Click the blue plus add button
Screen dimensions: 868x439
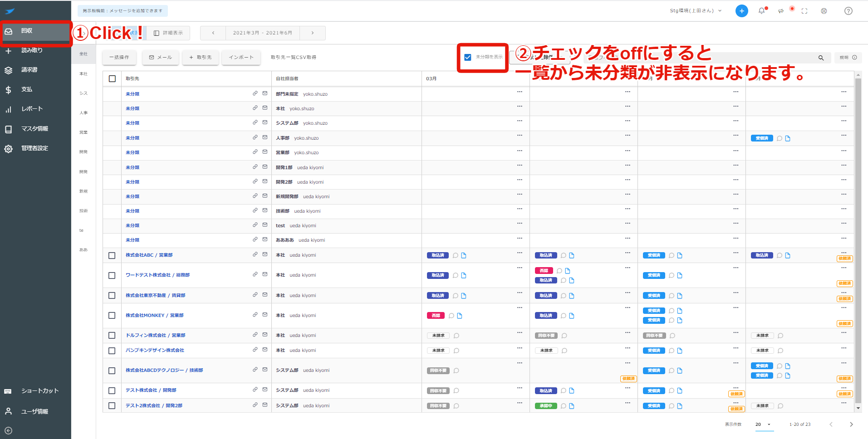[x=741, y=11]
